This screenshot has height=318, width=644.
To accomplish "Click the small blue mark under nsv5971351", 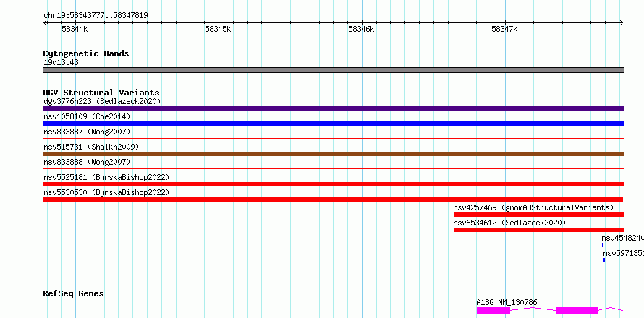I will coord(603,260).
